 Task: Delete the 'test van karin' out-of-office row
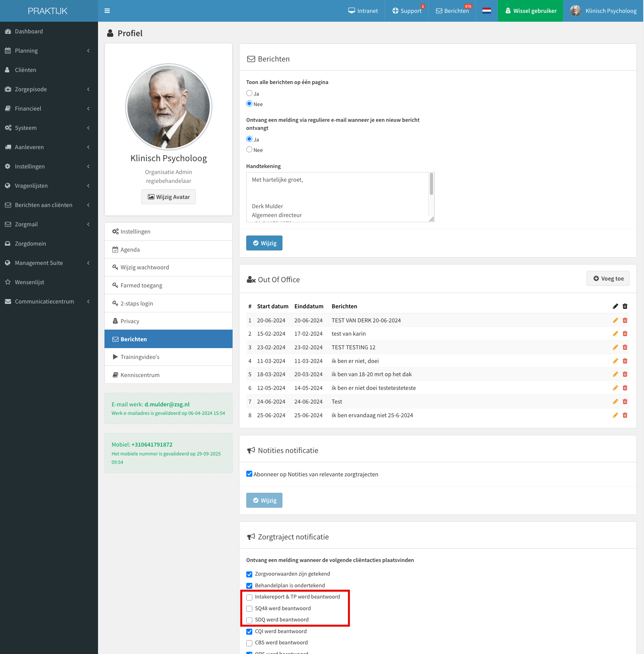coord(625,334)
